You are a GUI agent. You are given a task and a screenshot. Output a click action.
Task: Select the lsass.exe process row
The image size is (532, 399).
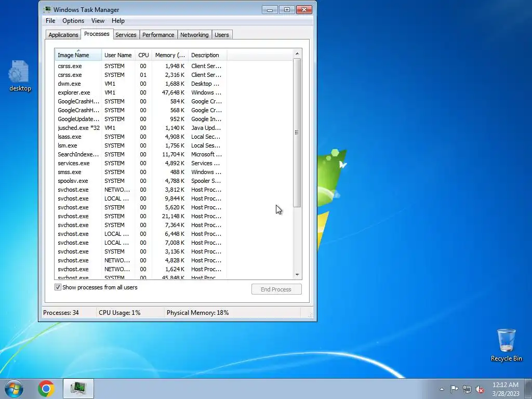tap(141, 137)
